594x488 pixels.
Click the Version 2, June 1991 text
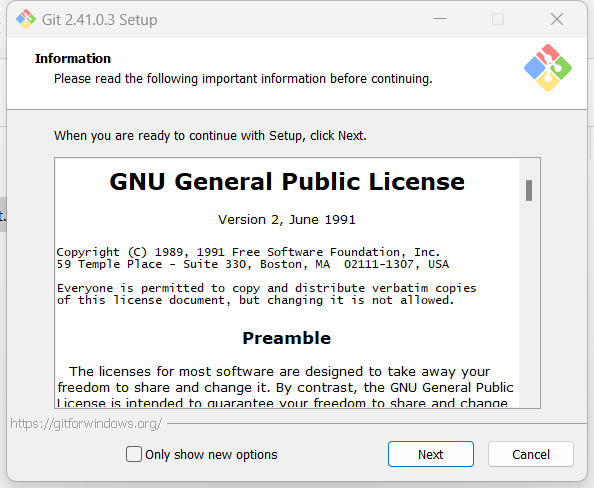[287, 220]
